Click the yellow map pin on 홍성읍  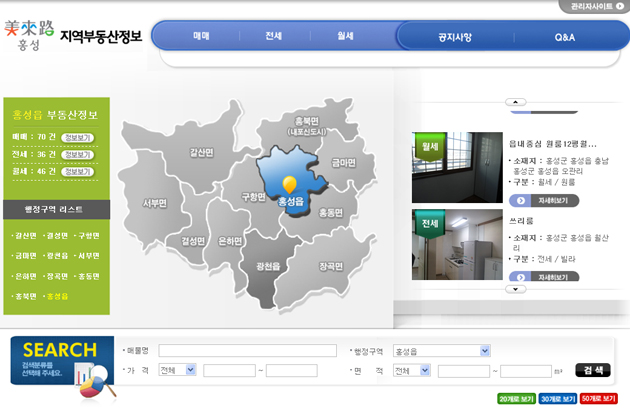coord(290,184)
